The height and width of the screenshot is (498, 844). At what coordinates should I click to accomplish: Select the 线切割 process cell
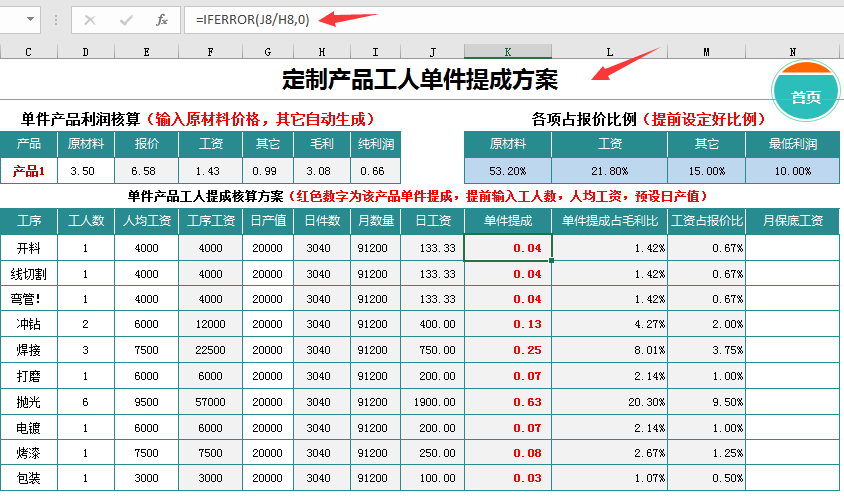coord(29,274)
